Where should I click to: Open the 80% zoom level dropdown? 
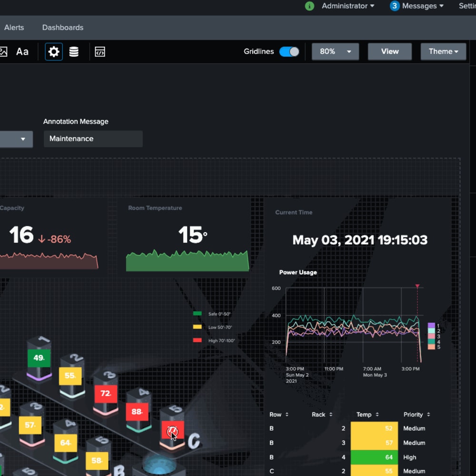(335, 51)
